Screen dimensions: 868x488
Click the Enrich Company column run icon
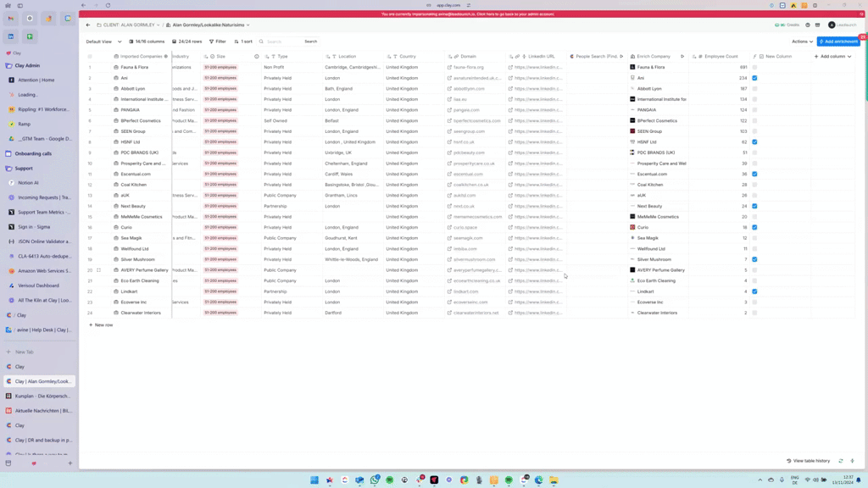682,57
